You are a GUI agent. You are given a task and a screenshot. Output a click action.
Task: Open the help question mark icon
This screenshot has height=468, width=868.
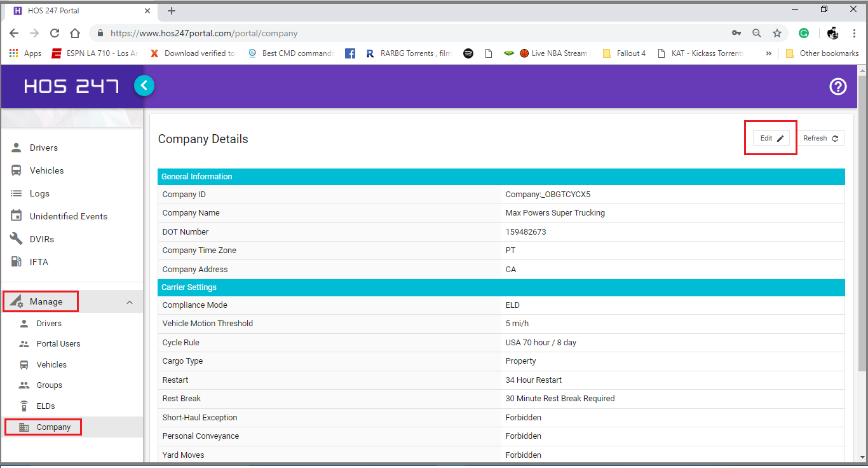coord(838,86)
